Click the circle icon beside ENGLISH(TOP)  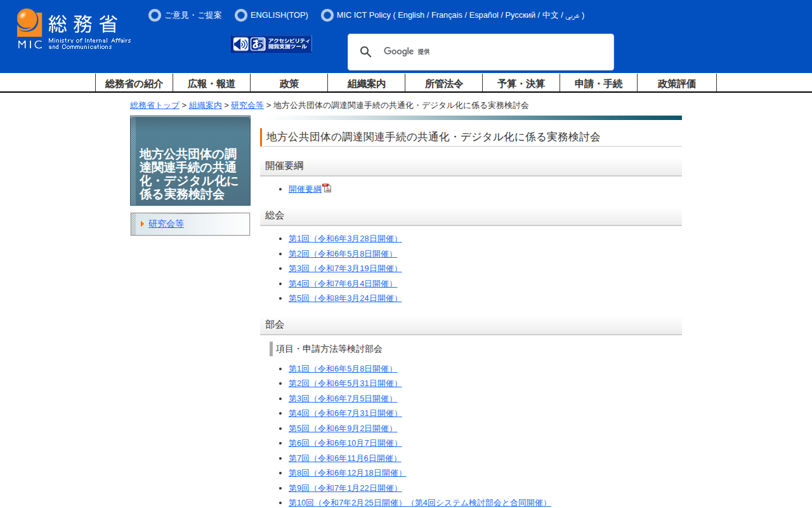coord(241,15)
